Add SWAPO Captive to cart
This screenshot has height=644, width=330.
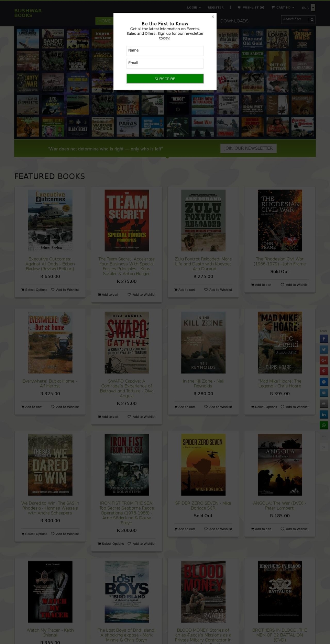pos(108,417)
